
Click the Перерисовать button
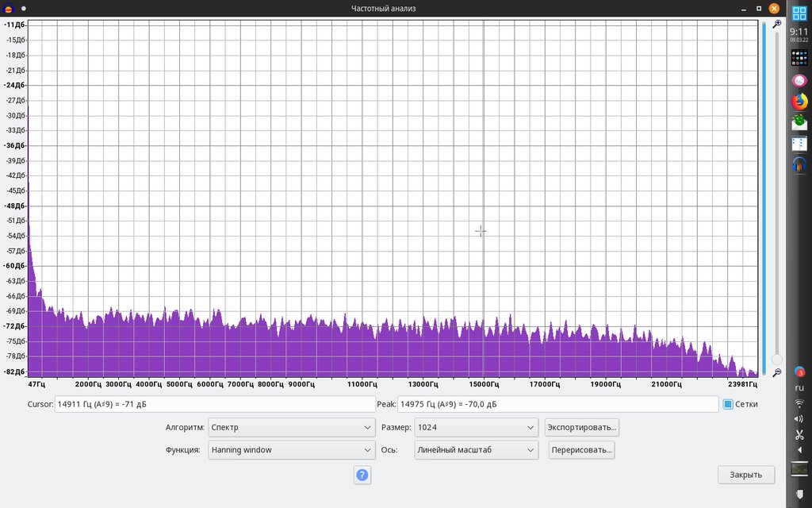point(581,450)
